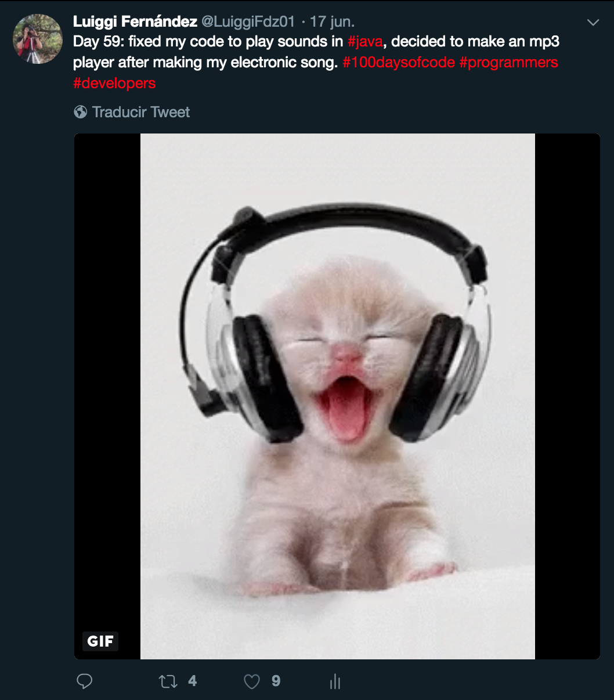Open Luiggi Fernández's profile avatar
Image resolution: width=614 pixels, height=700 pixels.
coord(38,39)
